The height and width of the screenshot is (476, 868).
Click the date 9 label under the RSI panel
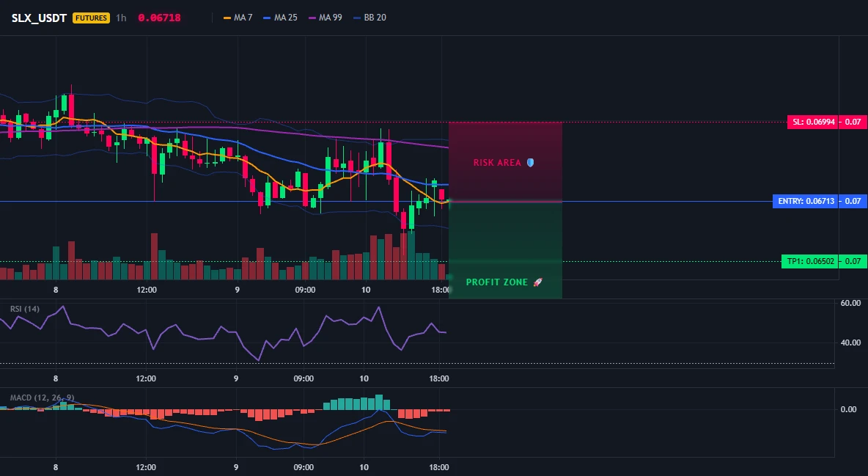click(236, 378)
